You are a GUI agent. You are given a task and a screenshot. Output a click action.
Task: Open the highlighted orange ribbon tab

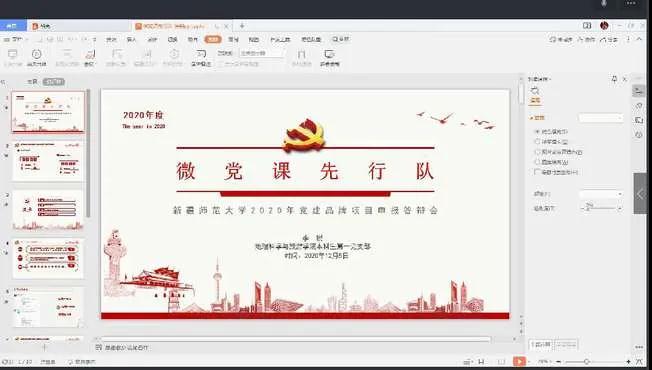click(x=213, y=39)
